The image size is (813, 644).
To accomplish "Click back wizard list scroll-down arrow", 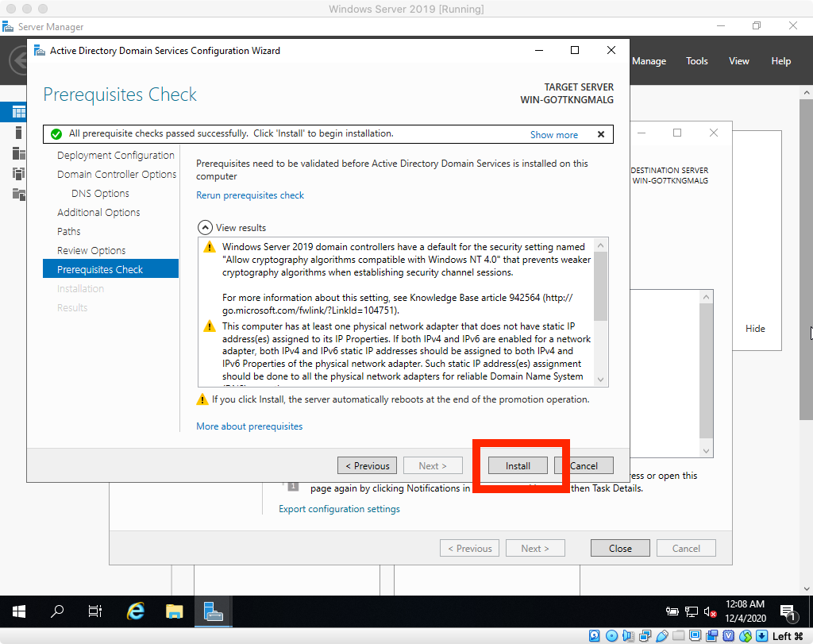I will [706, 450].
